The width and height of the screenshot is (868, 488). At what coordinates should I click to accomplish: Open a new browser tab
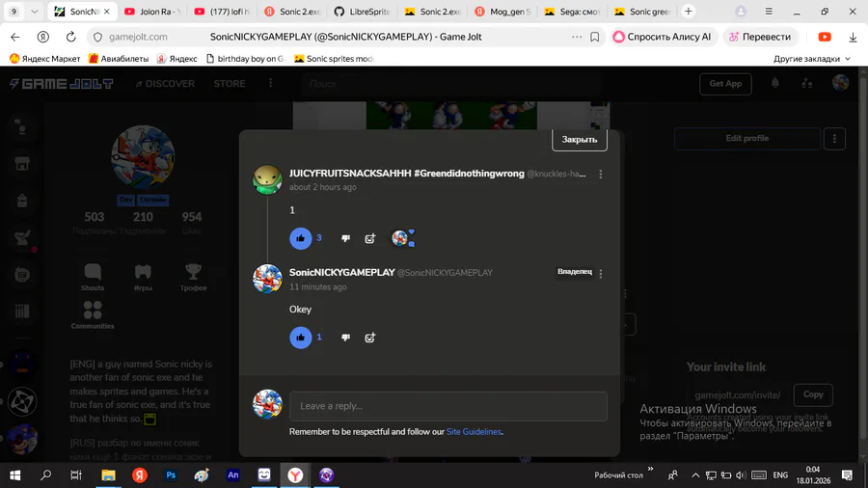tap(688, 11)
